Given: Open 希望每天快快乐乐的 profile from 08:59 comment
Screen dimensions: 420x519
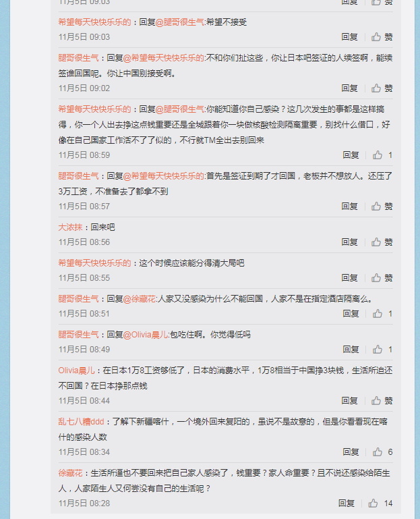Looking at the screenshot, I should pos(94,109).
